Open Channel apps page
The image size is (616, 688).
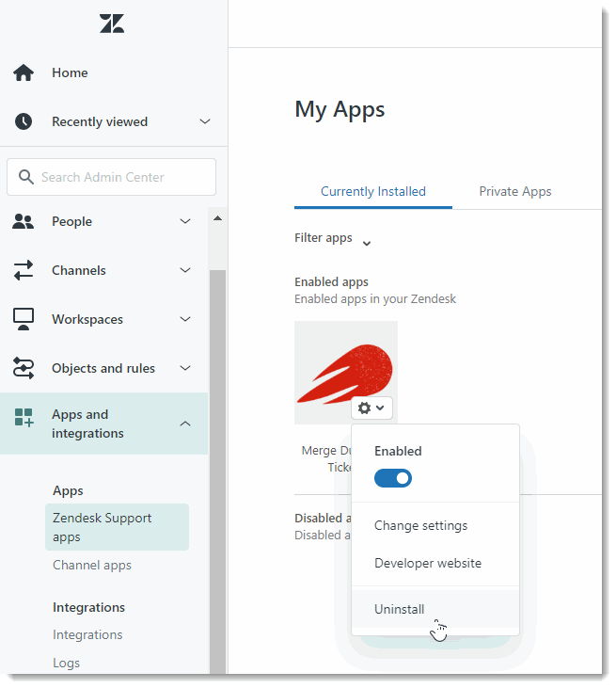click(92, 565)
